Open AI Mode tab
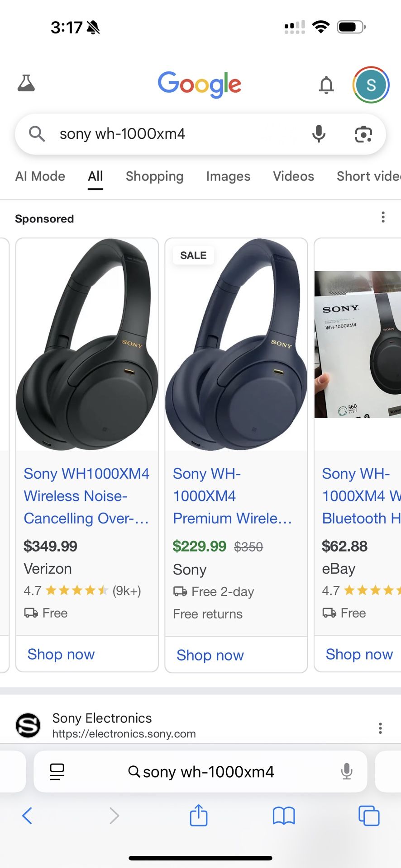 [x=40, y=176]
